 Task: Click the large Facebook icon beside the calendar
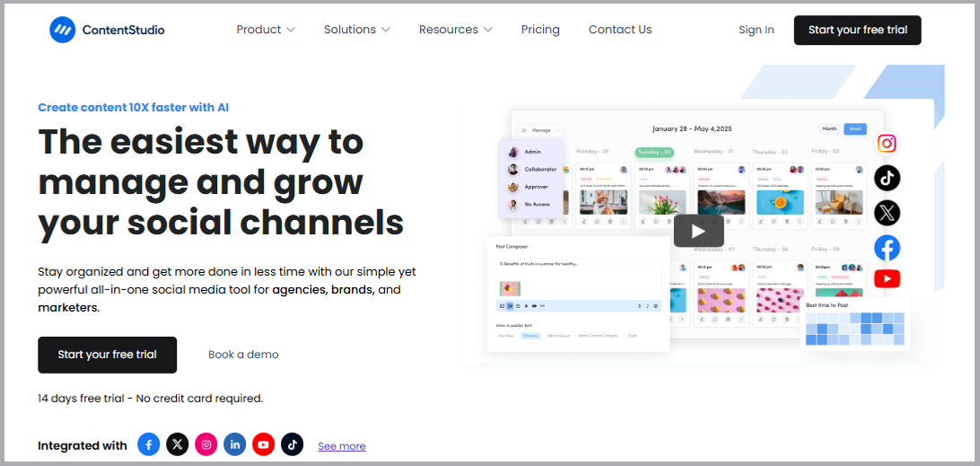[x=887, y=248]
